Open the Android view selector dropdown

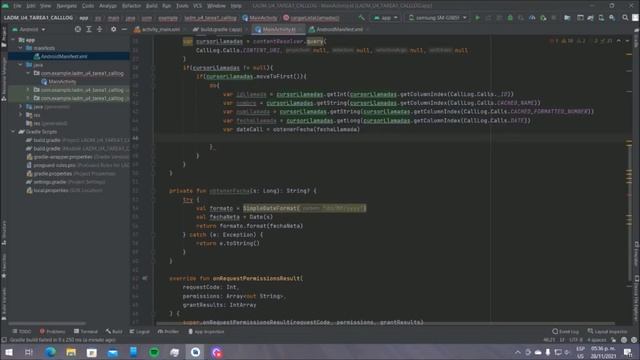click(29, 29)
